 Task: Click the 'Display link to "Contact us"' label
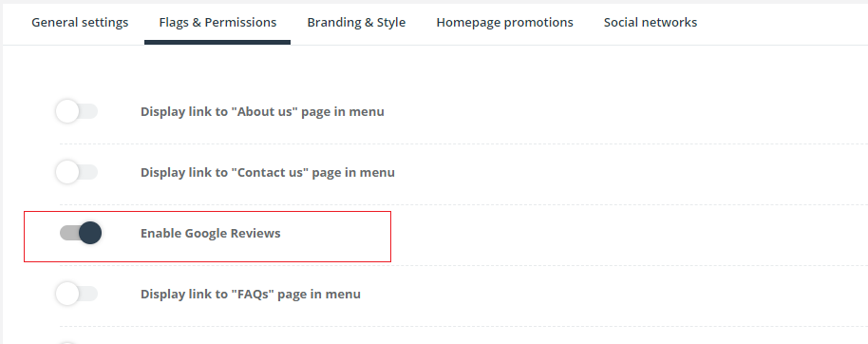[x=268, y=173]
